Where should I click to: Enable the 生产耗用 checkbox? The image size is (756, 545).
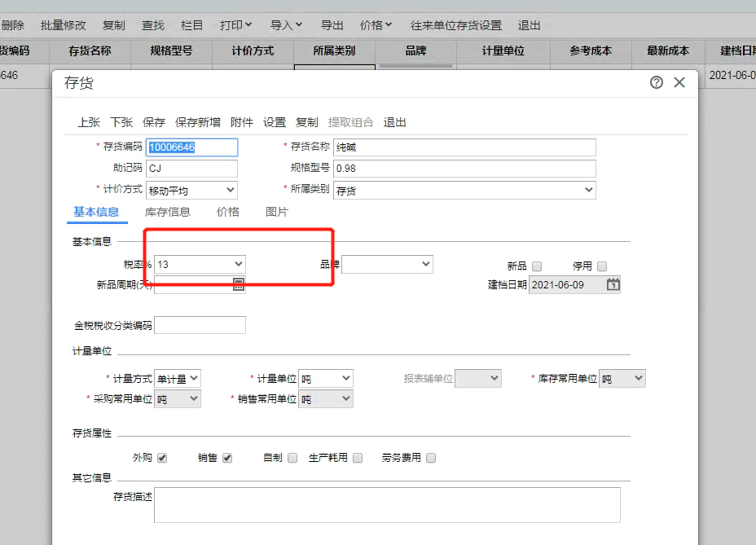[358, 458]
